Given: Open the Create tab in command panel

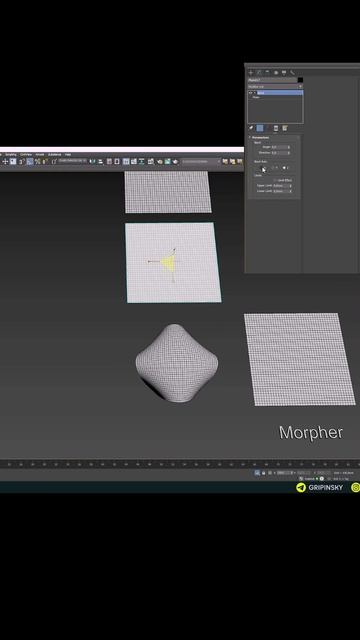Looking at the screenshot, I should coord(251,73).
